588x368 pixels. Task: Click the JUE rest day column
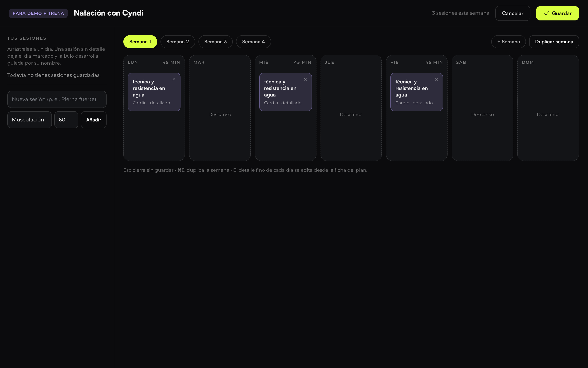click(351, 108)
